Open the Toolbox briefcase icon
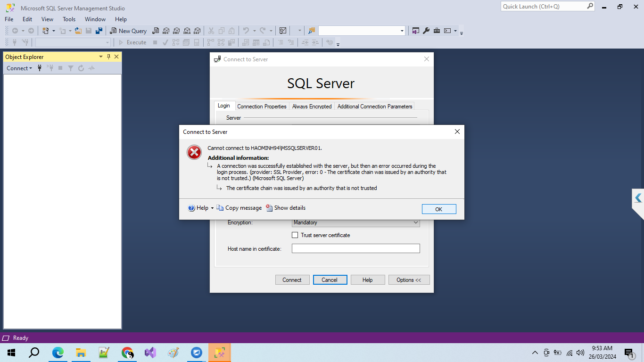The height and width of the screenshot is (362, 644). coord(437,31)
